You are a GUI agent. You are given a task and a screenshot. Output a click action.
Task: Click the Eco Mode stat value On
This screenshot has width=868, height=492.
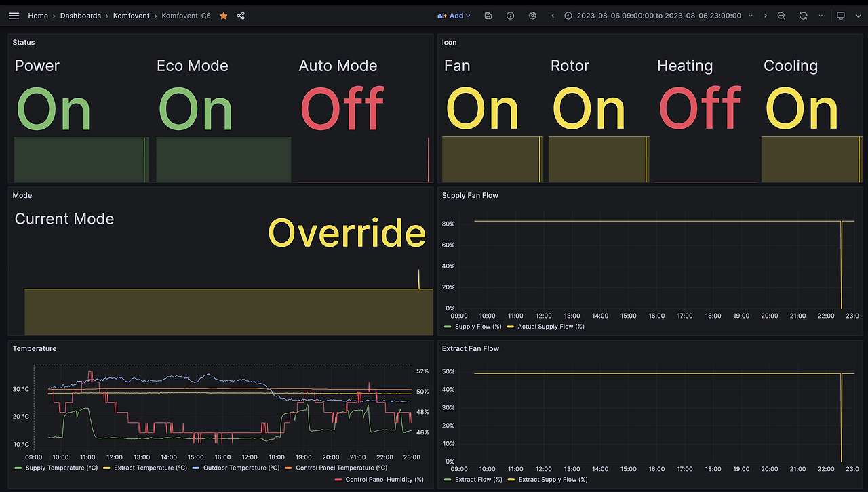coord(195,109)
